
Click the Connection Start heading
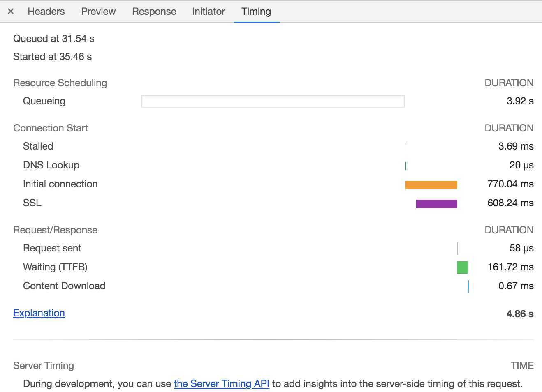point(51,128)
